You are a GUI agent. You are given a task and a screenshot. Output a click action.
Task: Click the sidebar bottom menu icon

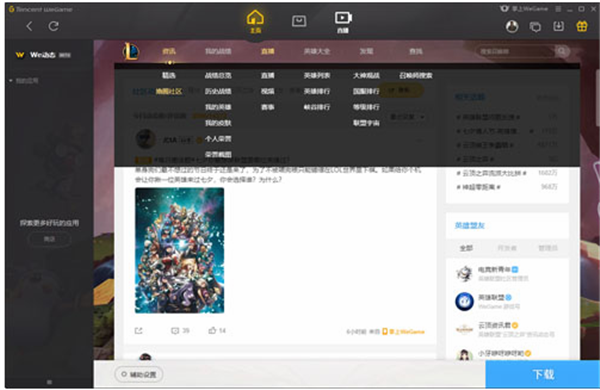(49, 382)
